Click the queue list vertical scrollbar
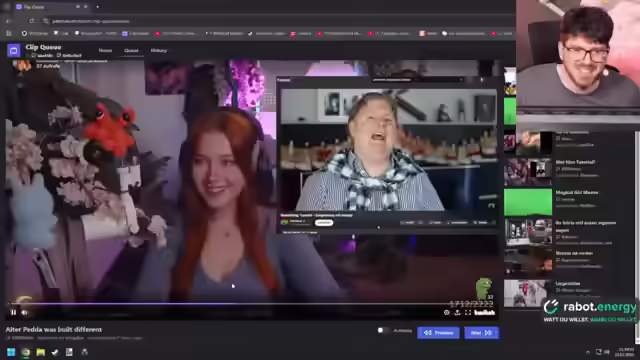The image size is (640, 360). pyautogui.click(x=637, y=237)
